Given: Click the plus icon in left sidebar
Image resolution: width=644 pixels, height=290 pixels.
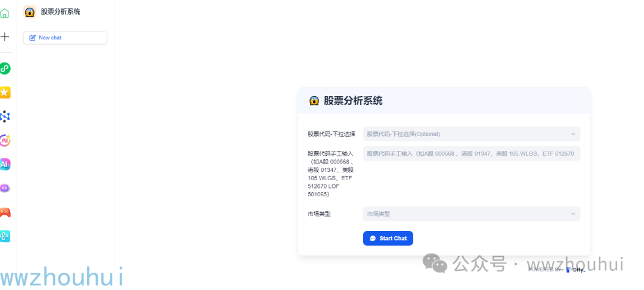Looking at the screenshot, I should pos(5,37).
